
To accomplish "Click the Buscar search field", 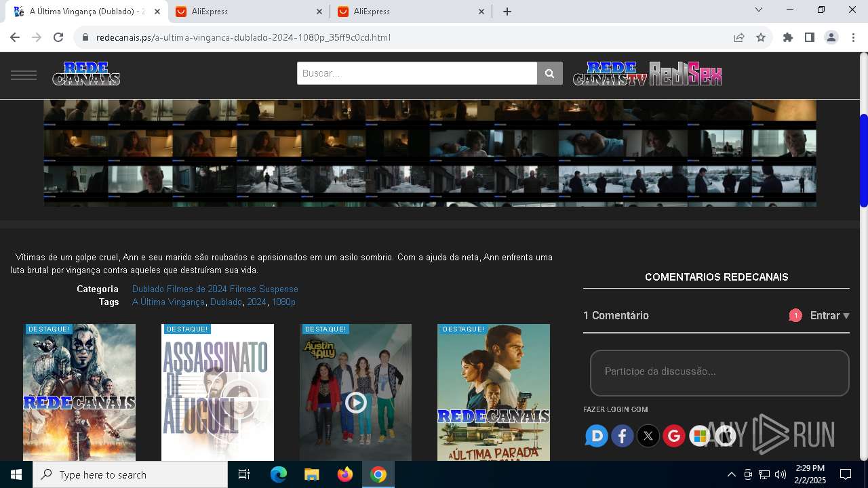I will (x=417, y=73).
